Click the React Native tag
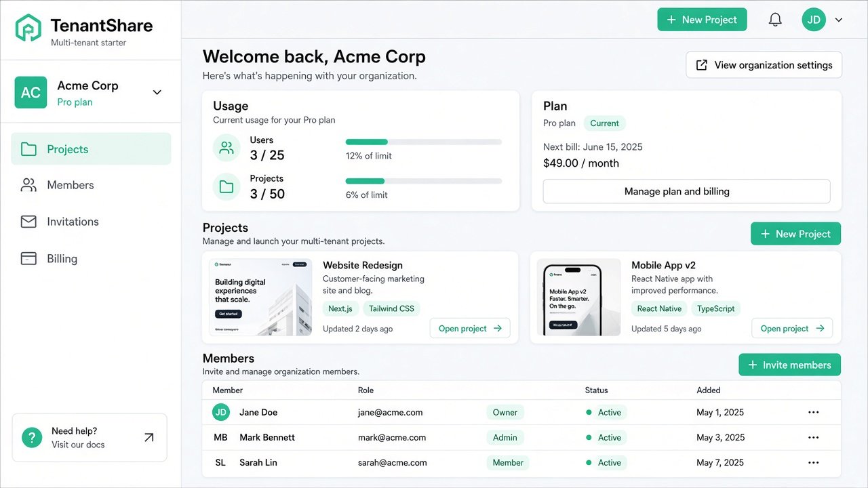868x488 pixels. click(x=659, y=308)
